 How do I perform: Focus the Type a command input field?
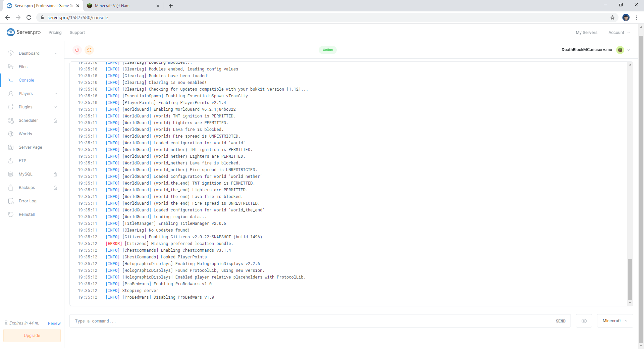[312, 321]
